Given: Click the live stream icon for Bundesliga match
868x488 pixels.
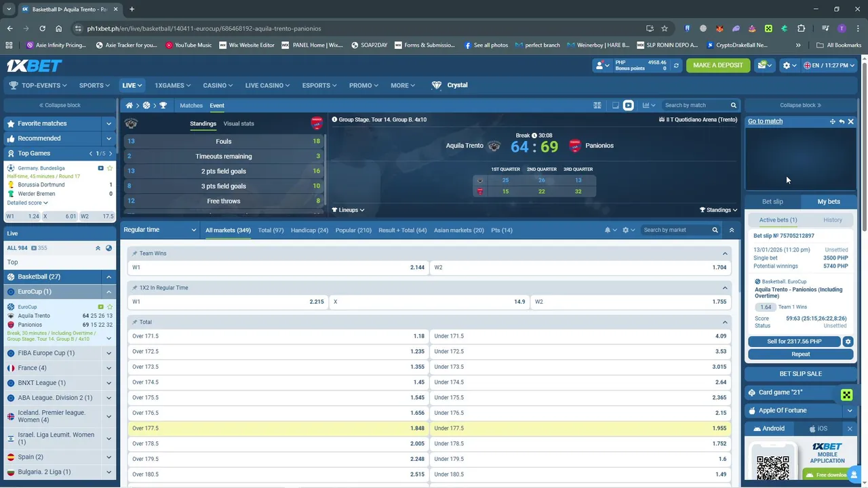Looking at the screenshot, I should point(100,168).
